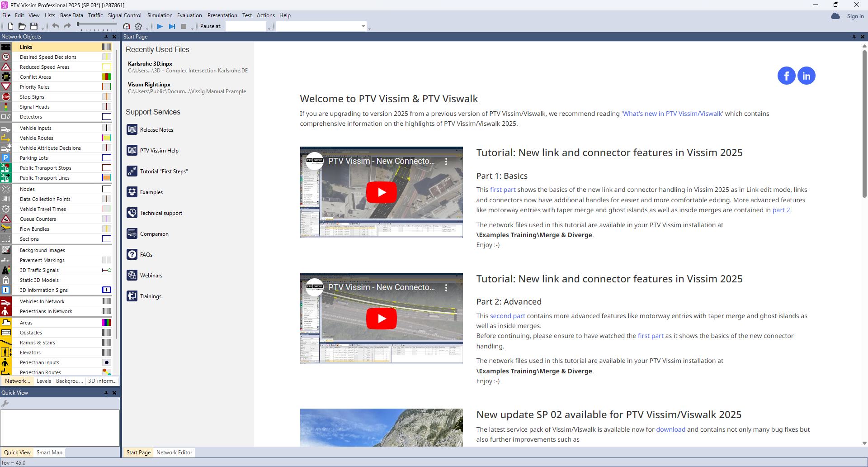Open the Release Notes link
This screenshot has height=467, width=868.
[x=156, y=130]
